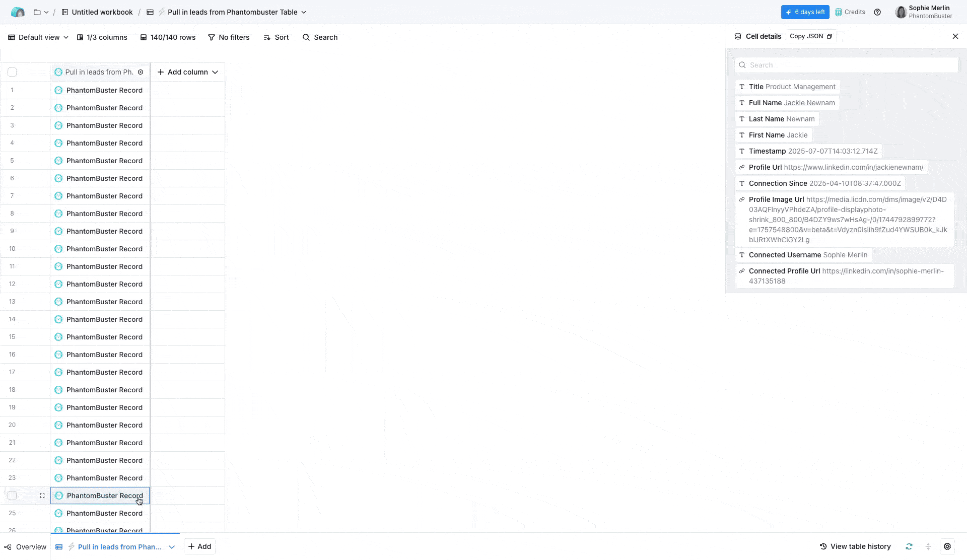Image resolution: width=967 pixels, height=560 pixels.
Task: Open the 1/3 columns selector
Action: coord(102,37)
